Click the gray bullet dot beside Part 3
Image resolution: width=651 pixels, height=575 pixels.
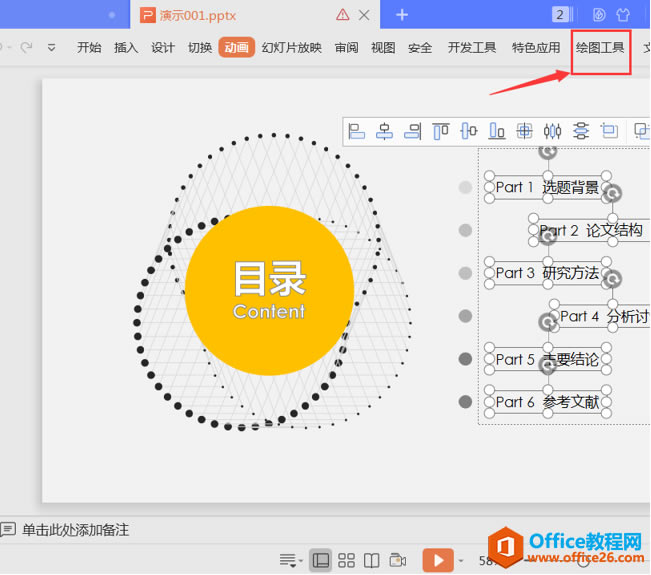[465, 273]
